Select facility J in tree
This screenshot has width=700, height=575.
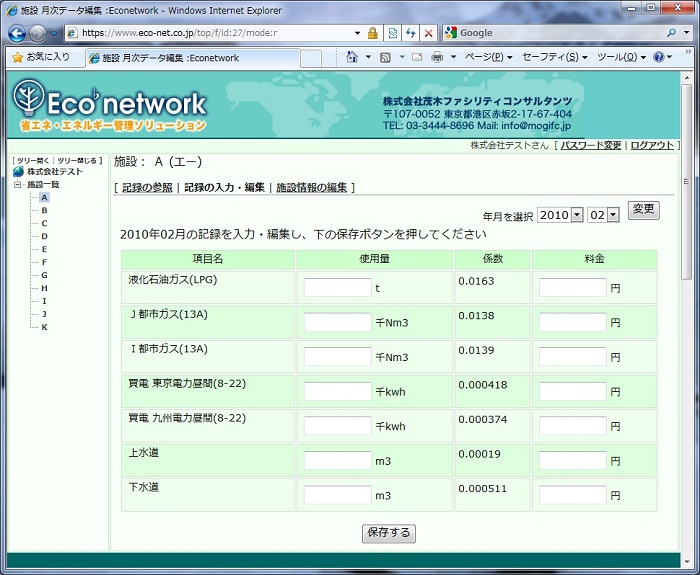click(44, 314)
